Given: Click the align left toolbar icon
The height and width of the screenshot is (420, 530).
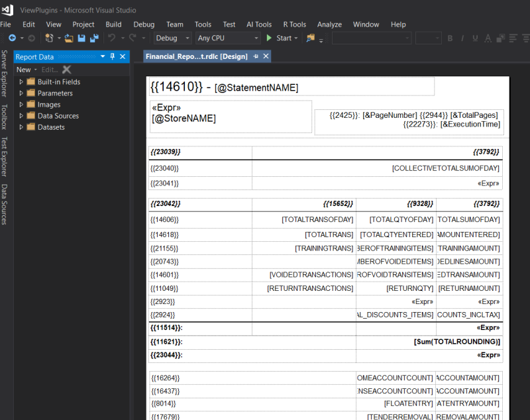Looking at the screenshot, I should pos(513,38).
